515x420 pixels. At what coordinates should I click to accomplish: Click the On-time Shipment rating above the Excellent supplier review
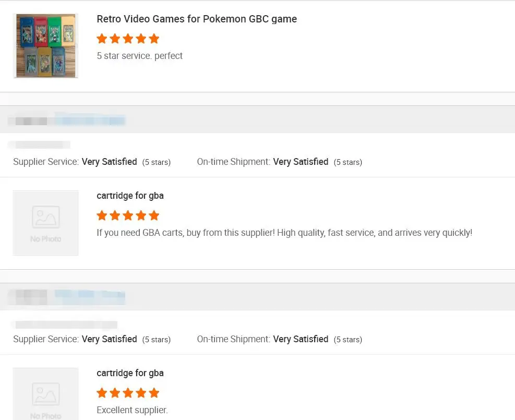pyautogui.click(x=301, y=339)
